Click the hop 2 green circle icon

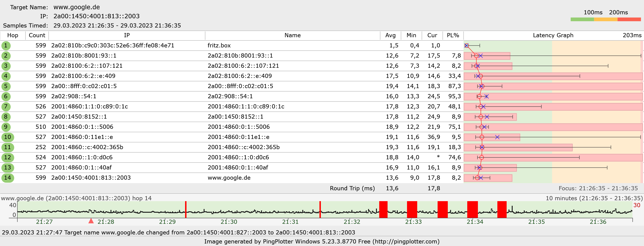point(6,56)
